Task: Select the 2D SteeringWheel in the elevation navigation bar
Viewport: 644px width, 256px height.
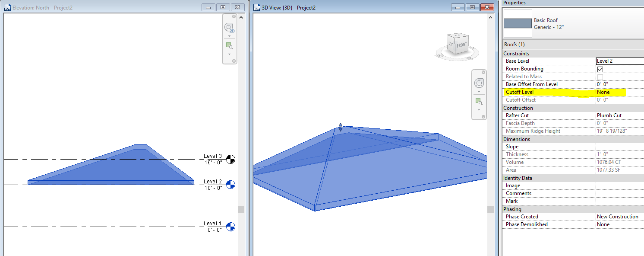Action: 229,28
